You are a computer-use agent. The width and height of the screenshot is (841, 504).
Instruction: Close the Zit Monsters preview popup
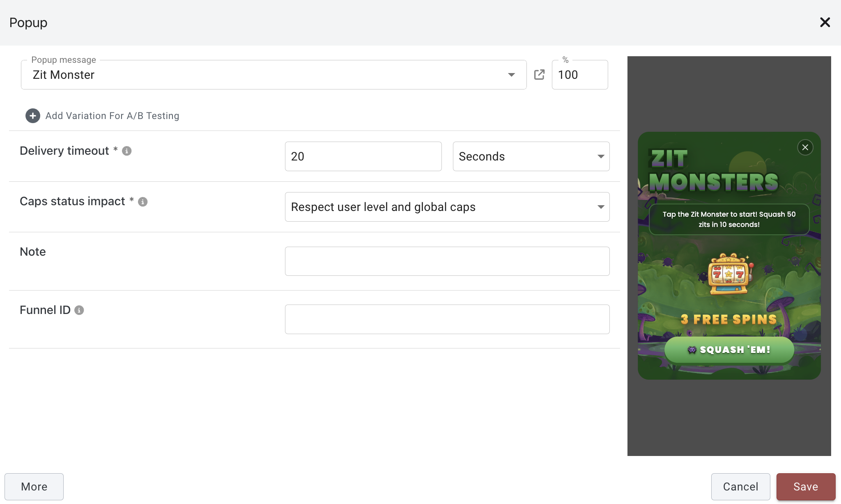pos(805,147)
